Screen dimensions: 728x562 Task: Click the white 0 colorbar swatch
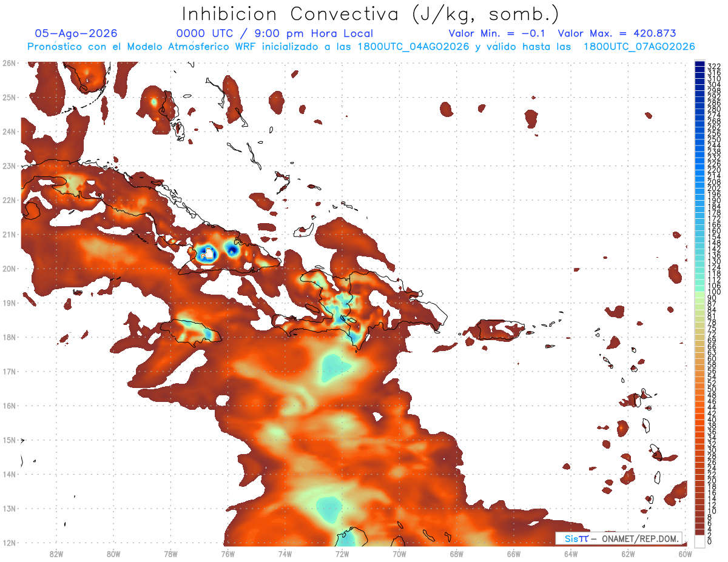[700, 541]
